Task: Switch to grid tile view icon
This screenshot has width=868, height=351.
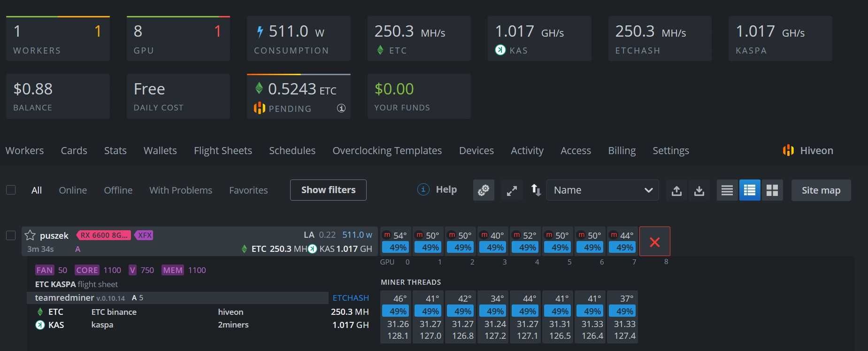Action: 772,190
